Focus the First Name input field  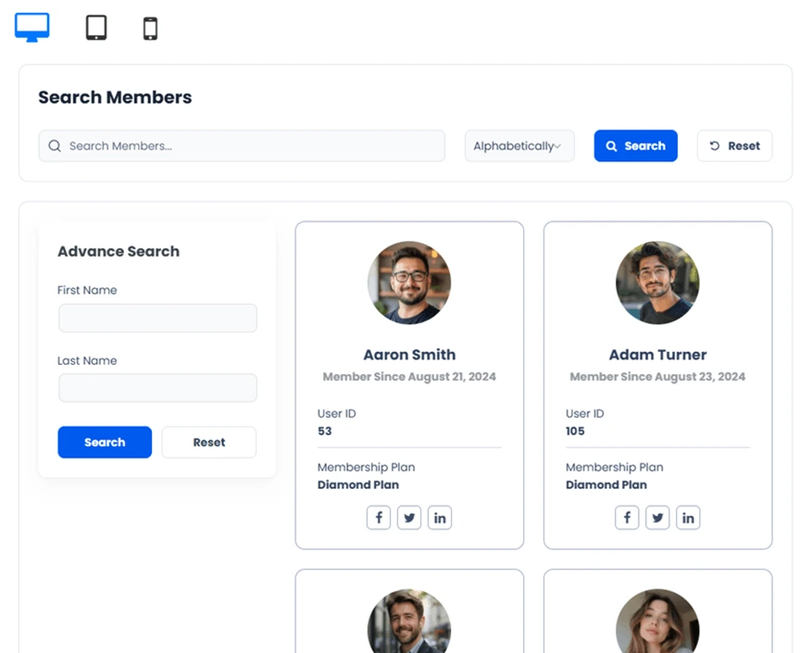tap(157, 318)
